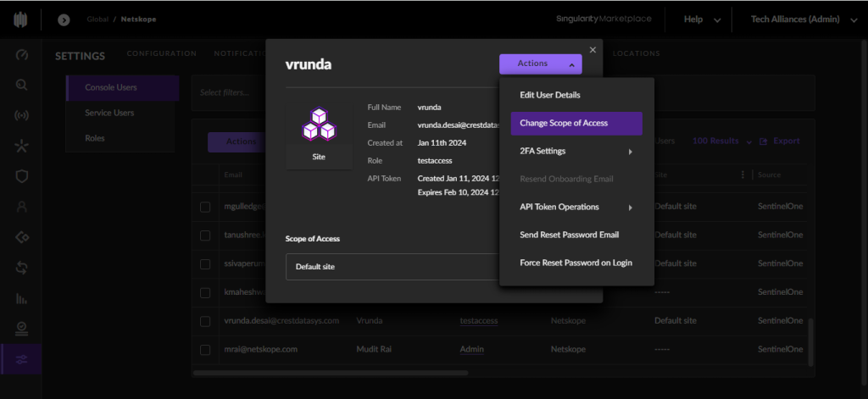Open the user profile icon in sidebar
This screenshot has width=868, height=399.
click(x=21, y=207)
